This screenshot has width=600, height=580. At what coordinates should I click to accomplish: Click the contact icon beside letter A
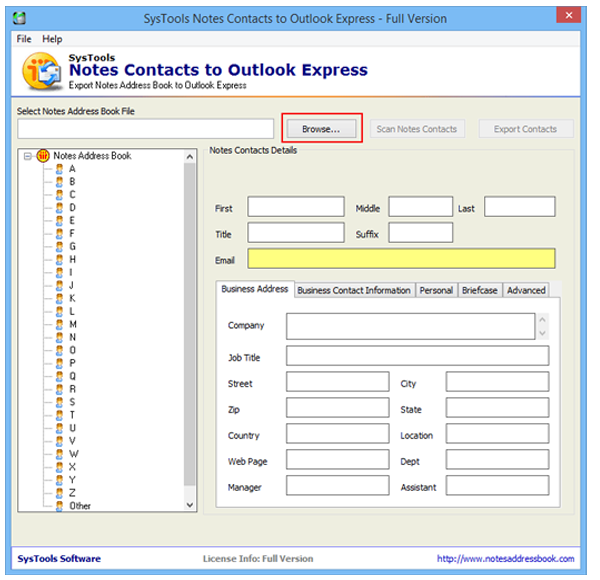pos(59,169)
